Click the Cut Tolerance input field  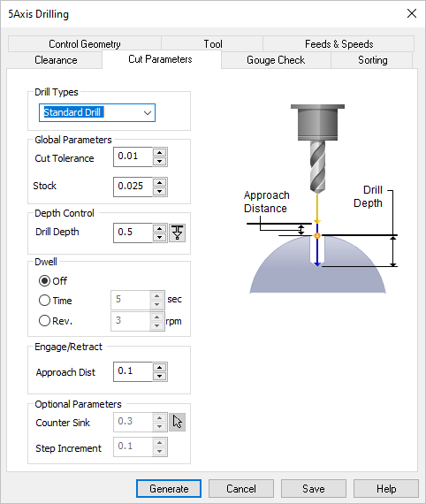pyautogui.click(x=133, y=157)
